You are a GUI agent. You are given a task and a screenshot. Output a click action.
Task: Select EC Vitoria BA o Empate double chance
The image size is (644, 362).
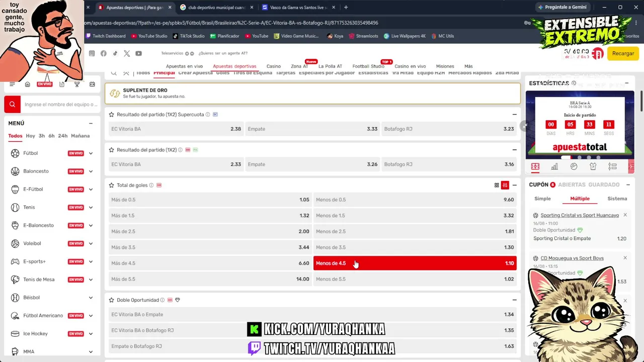[x=312, y=314]
